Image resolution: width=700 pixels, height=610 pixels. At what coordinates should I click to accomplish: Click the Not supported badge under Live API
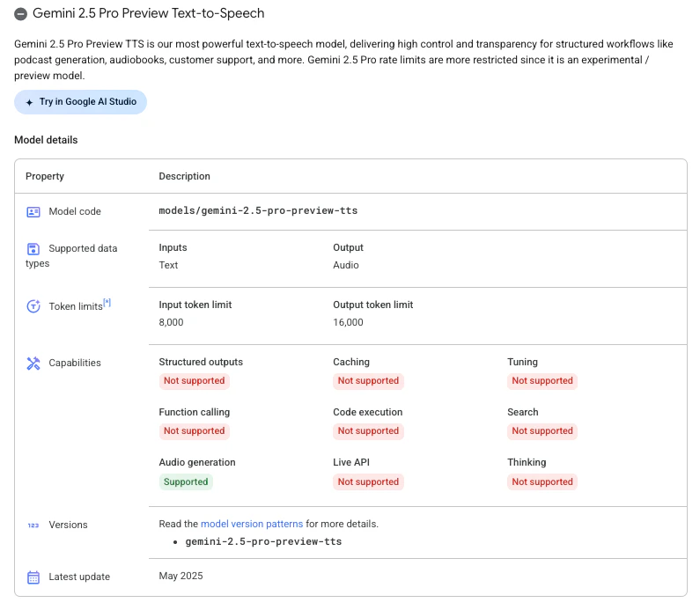point(368,482)
